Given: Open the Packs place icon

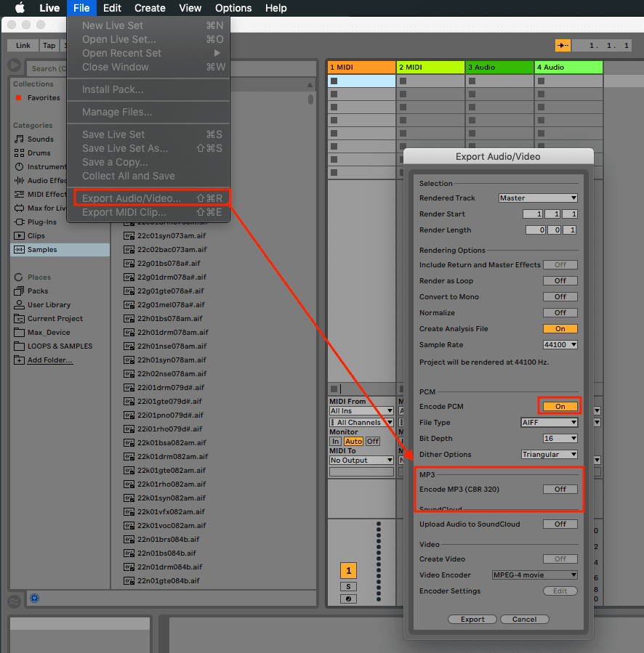Looking at the screenshot, I should pyautogui.click(x=19, y=291).
